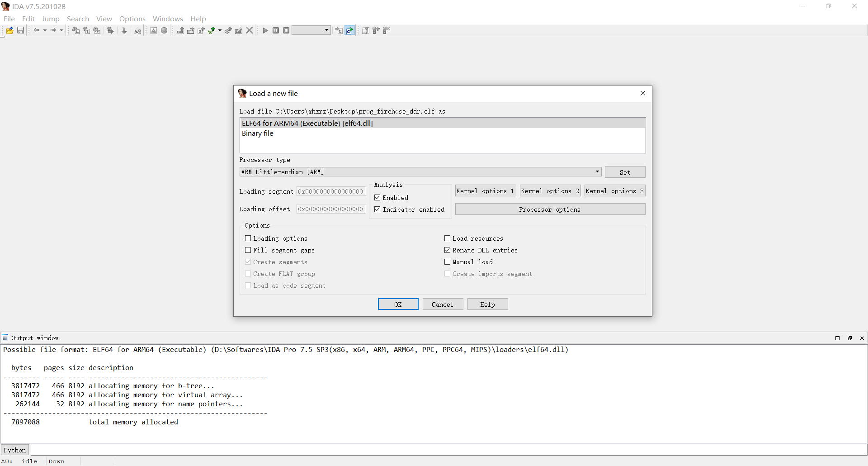Open the forward-history dropdown arrow
The width and height of the screenshot is (868, 466).
[x=61, y=30]
